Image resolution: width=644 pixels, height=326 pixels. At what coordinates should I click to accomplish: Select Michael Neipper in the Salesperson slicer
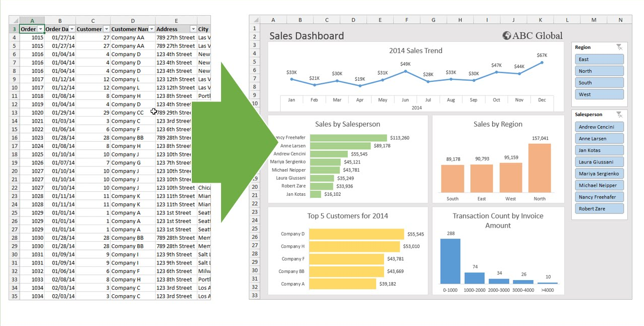599,185
